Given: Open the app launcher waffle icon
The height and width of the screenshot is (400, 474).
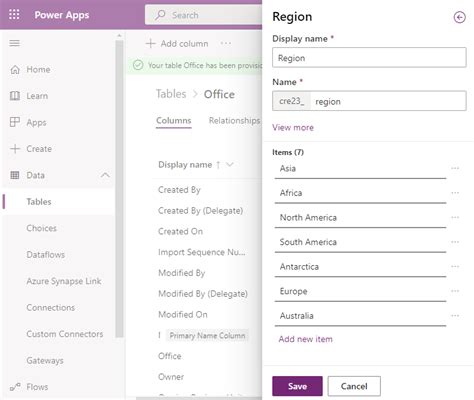Looking at the screenshot, I should click(x=14, y=15).
